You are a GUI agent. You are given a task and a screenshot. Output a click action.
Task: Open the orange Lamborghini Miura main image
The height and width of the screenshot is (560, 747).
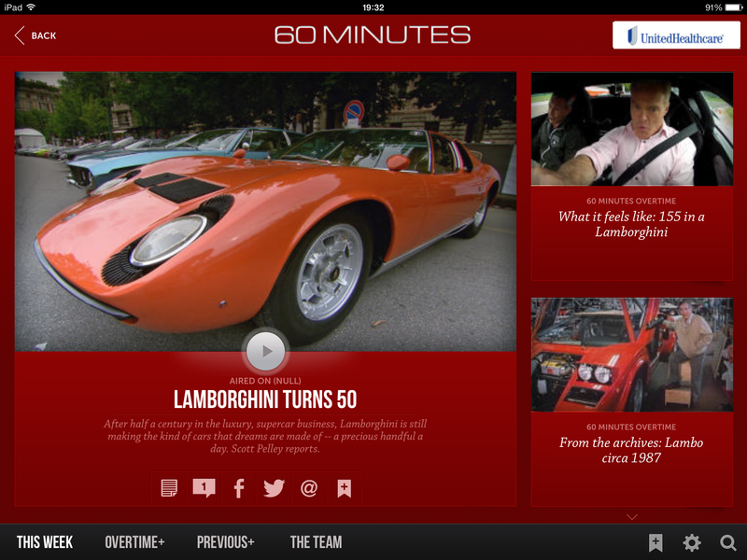pyautogui.click(x=265, y=212)
